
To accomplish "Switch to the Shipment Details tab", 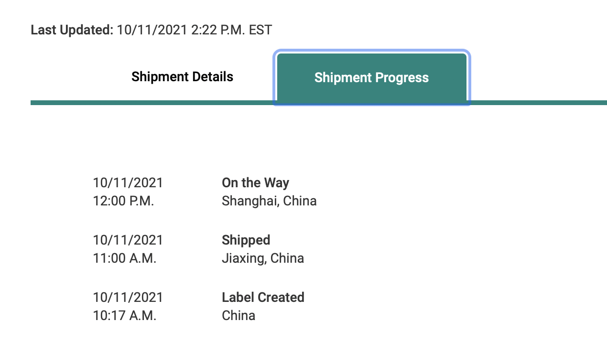I will pyautogui.click(x=182, y=77).
